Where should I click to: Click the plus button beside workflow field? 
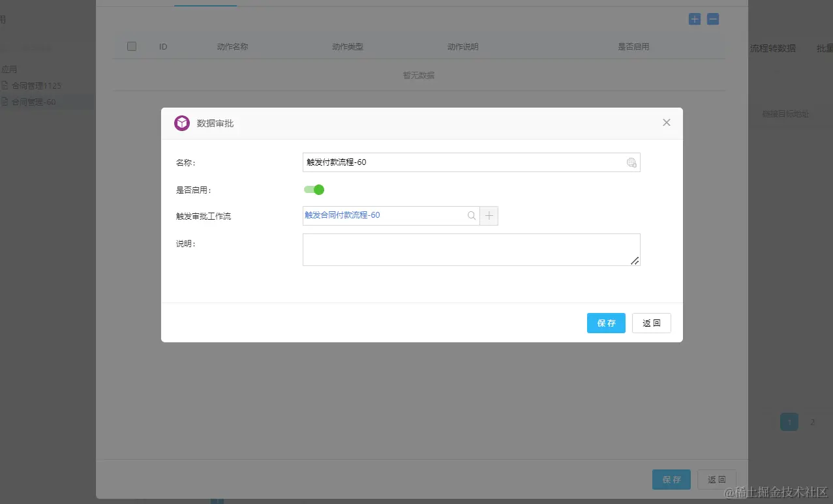pyautogui.click(x=489, y=216)
